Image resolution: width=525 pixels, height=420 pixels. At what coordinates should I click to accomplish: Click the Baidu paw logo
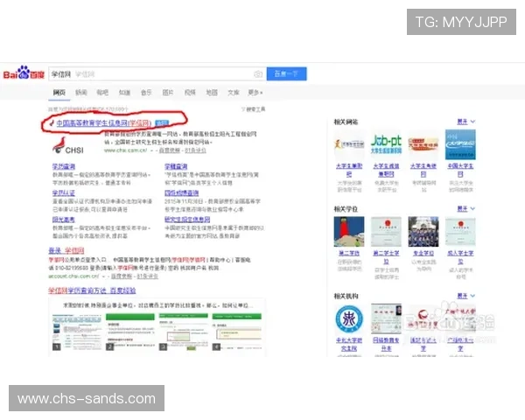pyautogui.click(x=24, y=73)
